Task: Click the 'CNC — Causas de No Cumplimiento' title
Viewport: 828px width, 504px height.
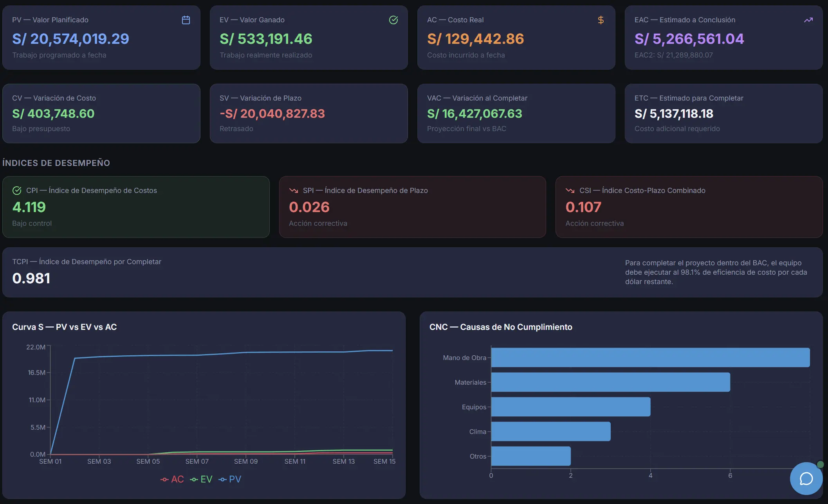Action: click(501, 327)
